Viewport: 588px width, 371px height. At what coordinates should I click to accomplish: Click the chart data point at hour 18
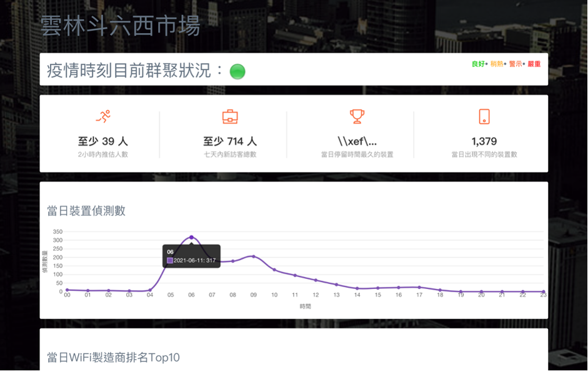[440, 290]
